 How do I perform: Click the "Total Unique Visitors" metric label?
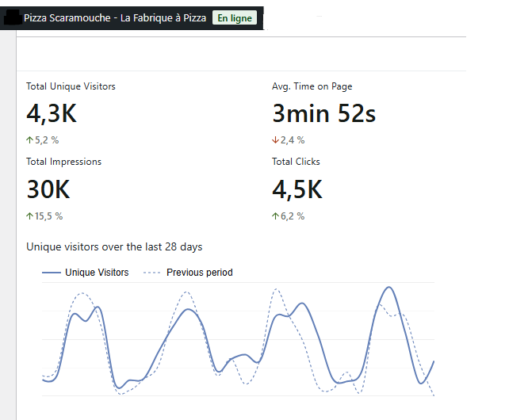click(x=71, y=86)
